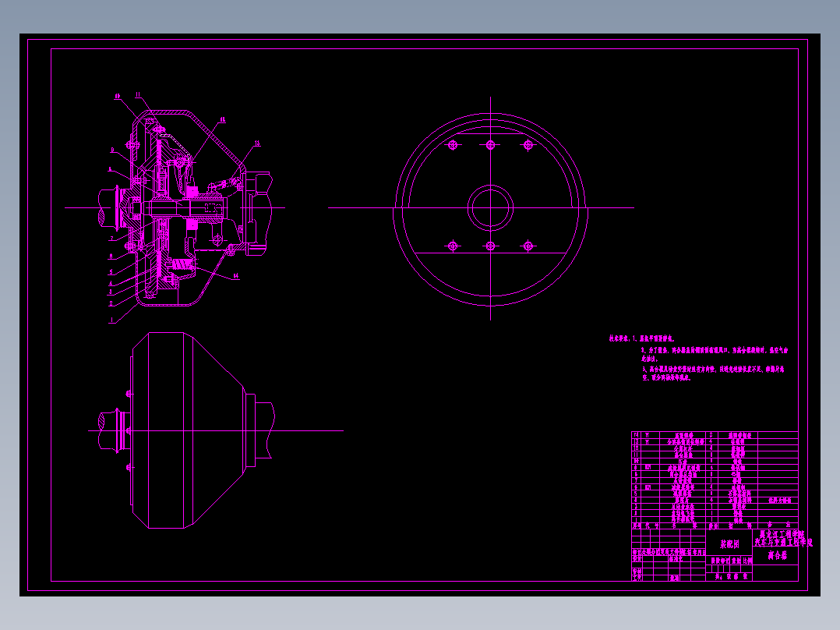Click the top-right bolt hole in front view
The image size is (840, 630).
tap(528, 145)
